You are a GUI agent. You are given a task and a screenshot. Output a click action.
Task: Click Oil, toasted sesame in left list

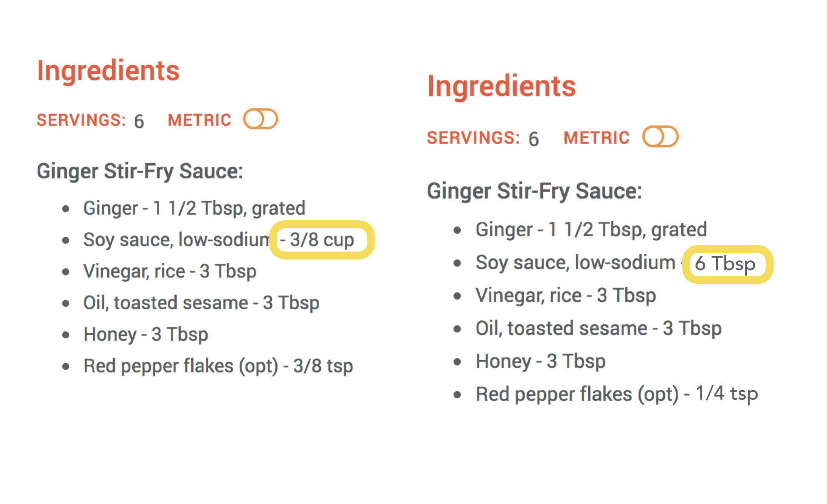201,303
